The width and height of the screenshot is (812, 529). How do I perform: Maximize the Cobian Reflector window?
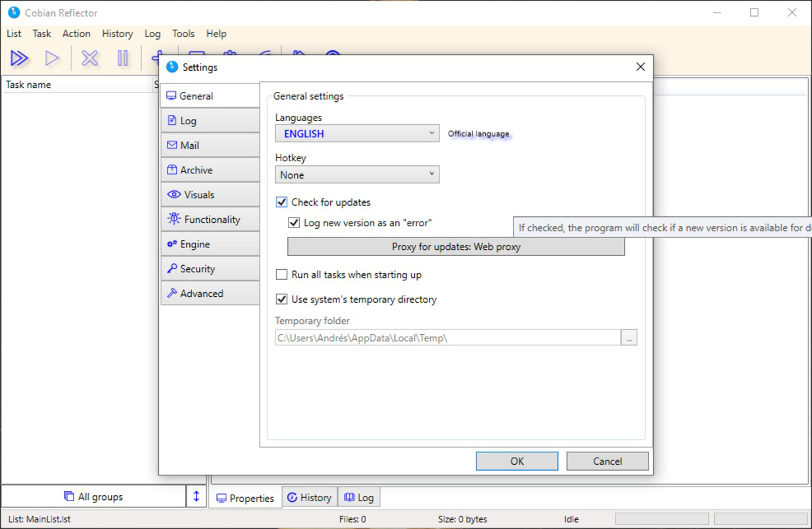pos(754,13)
